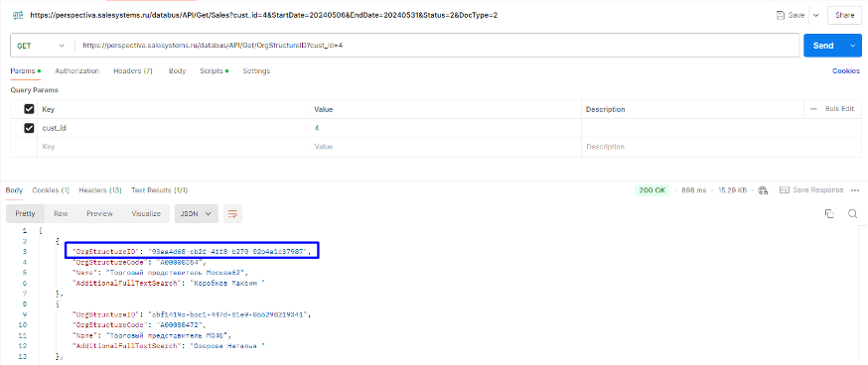Open the Authorization tab
Screen dimensions: 868x365
(76, 71)
